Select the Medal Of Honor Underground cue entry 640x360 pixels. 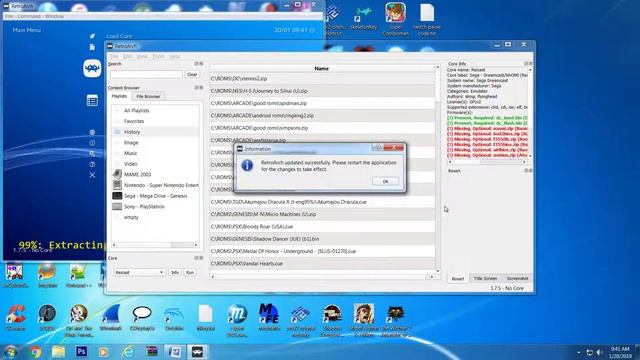pos(322,251)
